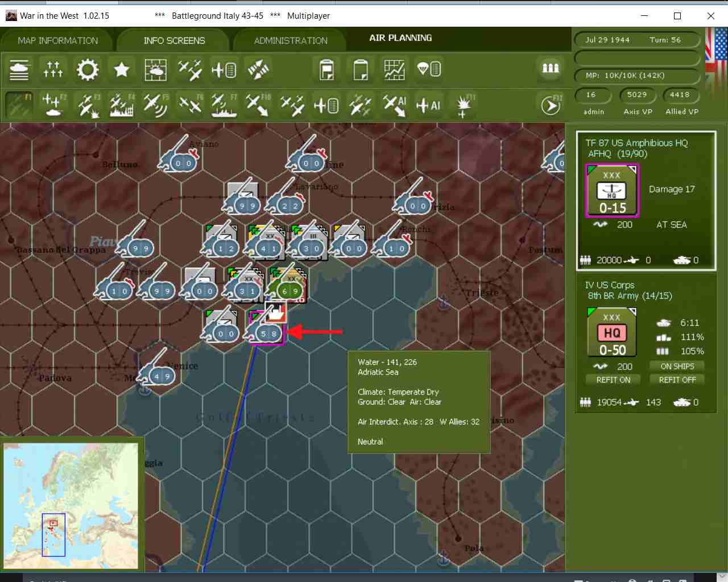Click the star icon in the top toolbar
This screenshot has height=582, width=728.
pyautogui.click(x=121, y=70)
